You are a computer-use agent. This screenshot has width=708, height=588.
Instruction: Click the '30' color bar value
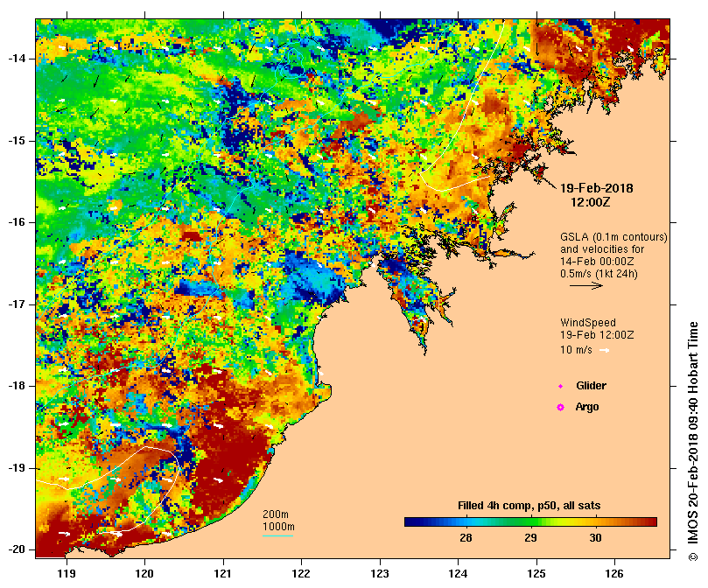(595, 538)
